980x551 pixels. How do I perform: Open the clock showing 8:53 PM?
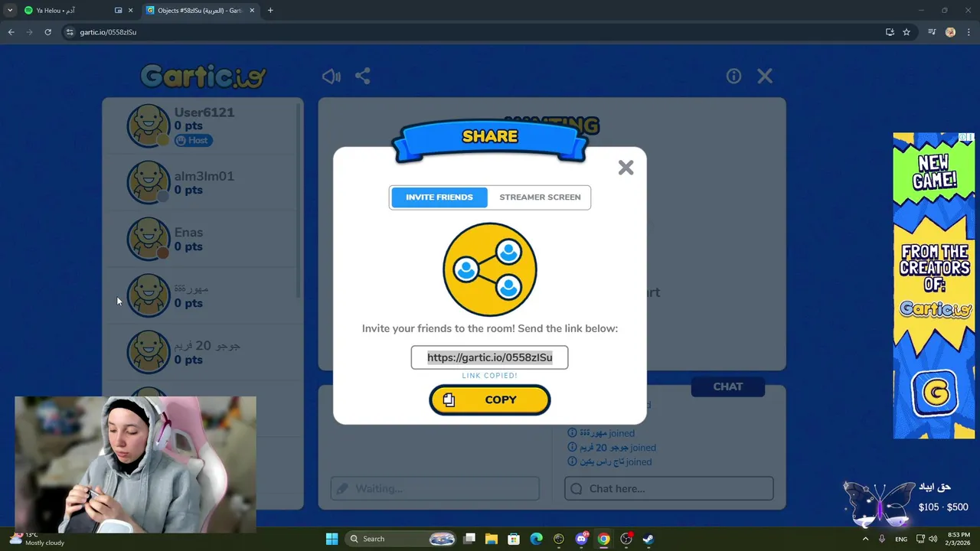pos(959,539)
